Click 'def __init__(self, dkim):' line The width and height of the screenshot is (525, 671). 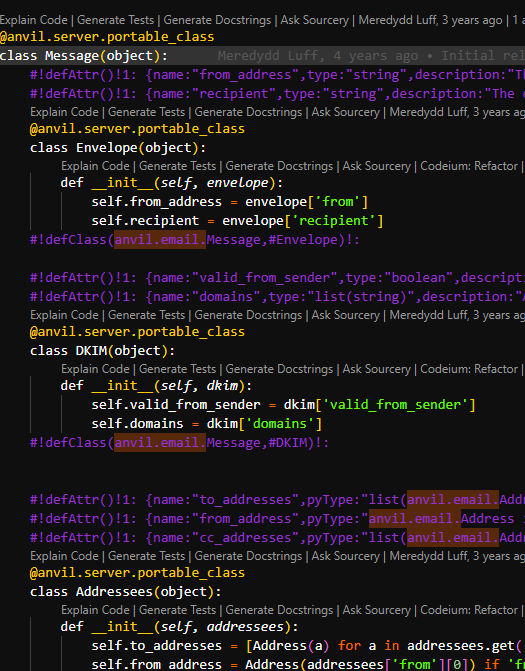pyautogui.click(x=156, y=386)
